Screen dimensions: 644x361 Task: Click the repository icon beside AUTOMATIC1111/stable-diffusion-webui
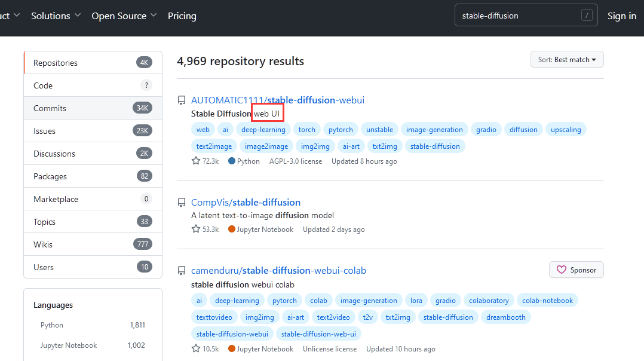click(x=182, y=100)
